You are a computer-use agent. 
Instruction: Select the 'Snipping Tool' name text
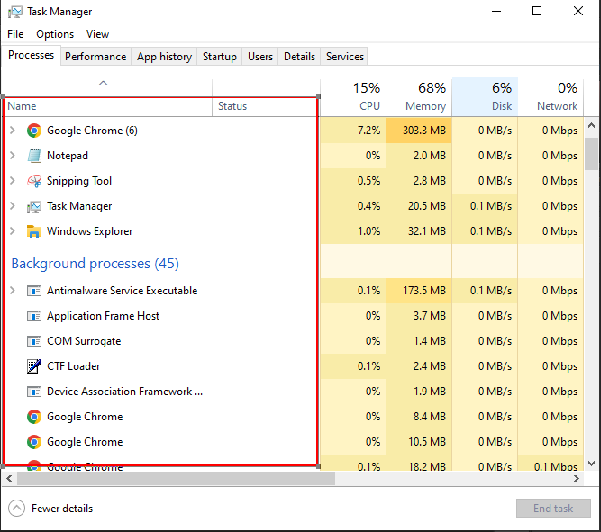tap(79, 181)
